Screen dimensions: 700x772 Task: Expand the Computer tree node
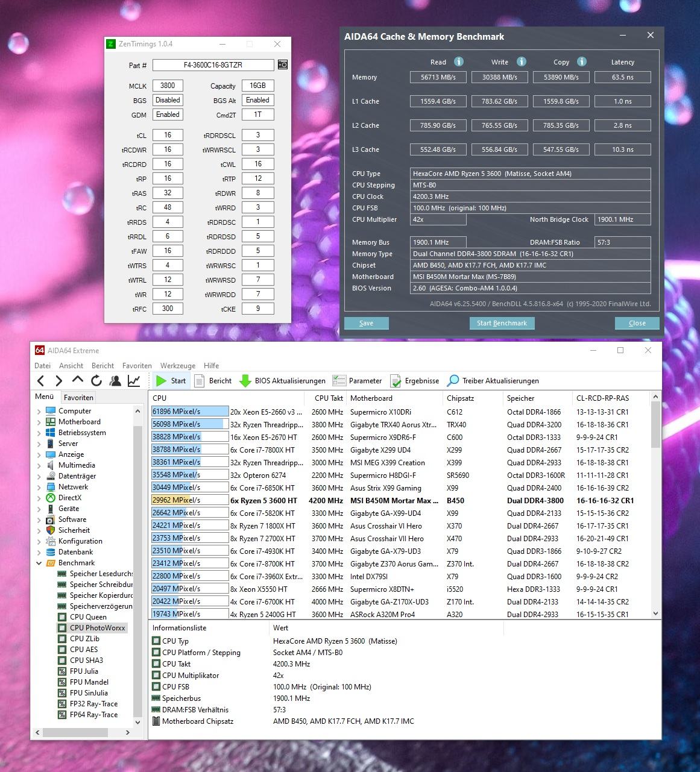(39, 411)
